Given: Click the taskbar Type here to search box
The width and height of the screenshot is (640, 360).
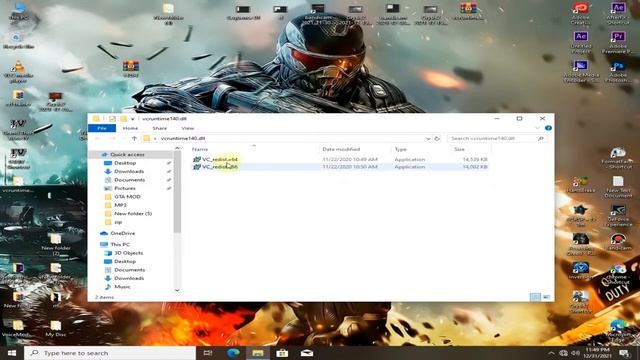Looking at the screenshot, I should pos(110,353).
